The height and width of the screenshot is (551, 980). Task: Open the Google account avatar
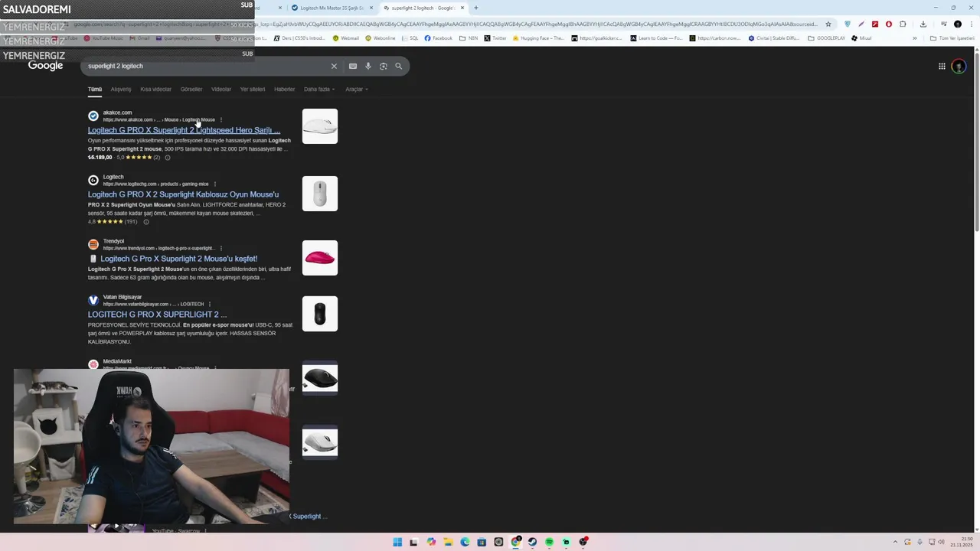coord(959,67)
